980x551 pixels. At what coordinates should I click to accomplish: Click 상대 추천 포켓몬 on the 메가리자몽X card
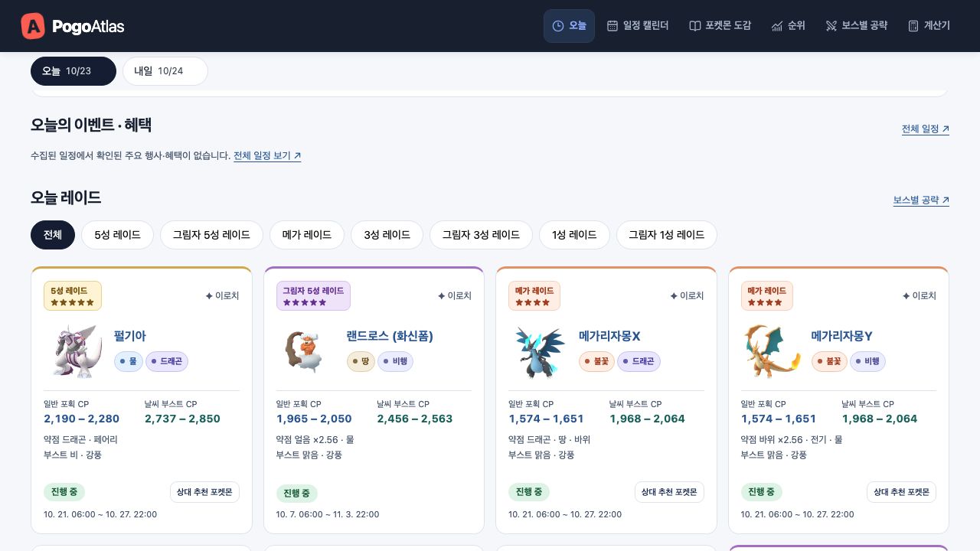click(669, 492)
